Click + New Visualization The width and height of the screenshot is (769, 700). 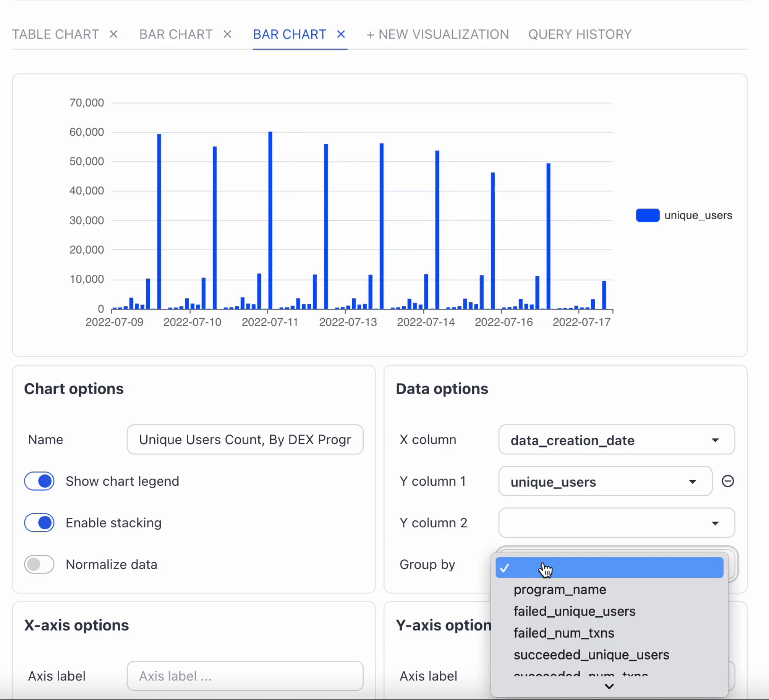[x=437, y=34]
